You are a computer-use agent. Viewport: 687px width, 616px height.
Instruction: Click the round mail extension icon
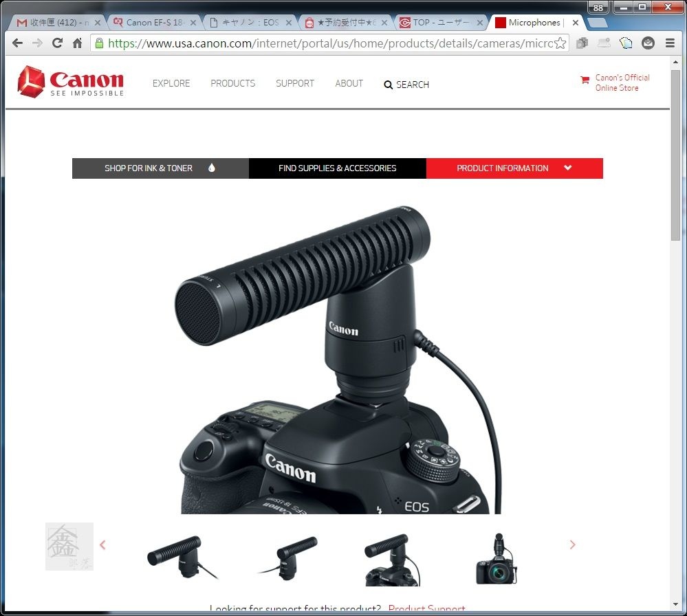tap(648, 43)
